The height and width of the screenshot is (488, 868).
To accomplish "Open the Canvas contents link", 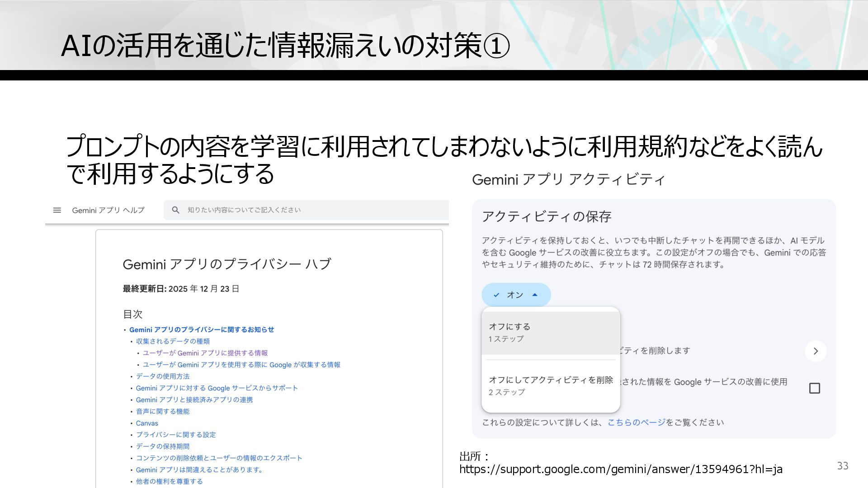I will (x=147, y=423).
